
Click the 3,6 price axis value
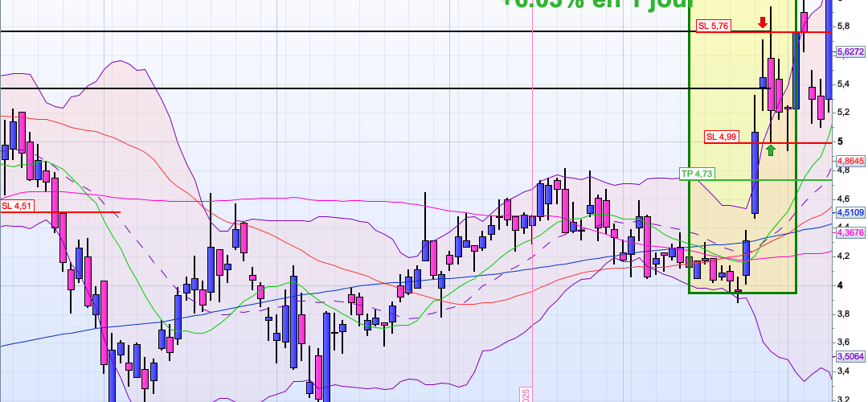point(844,343)
